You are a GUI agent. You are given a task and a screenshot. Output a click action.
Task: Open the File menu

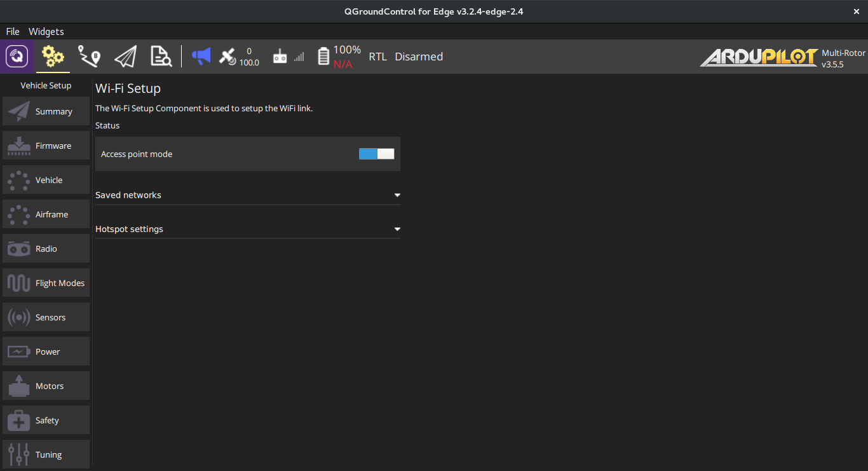click(13, 31)
